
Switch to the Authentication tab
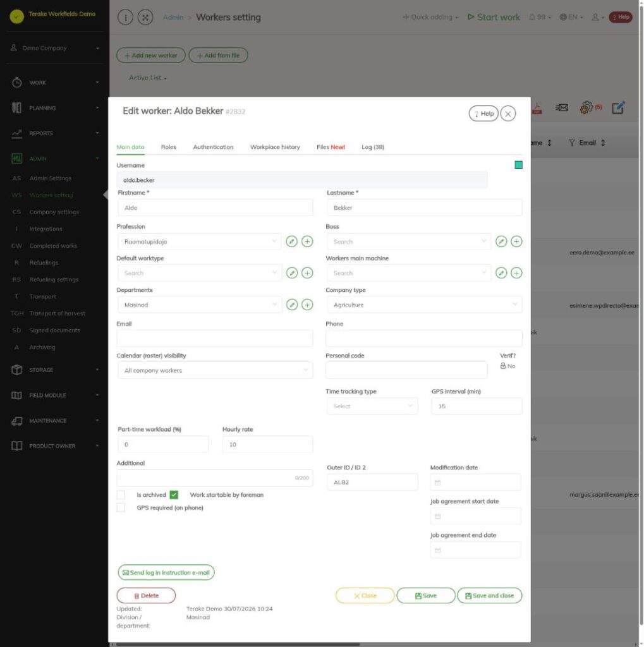tap(213, 147)
